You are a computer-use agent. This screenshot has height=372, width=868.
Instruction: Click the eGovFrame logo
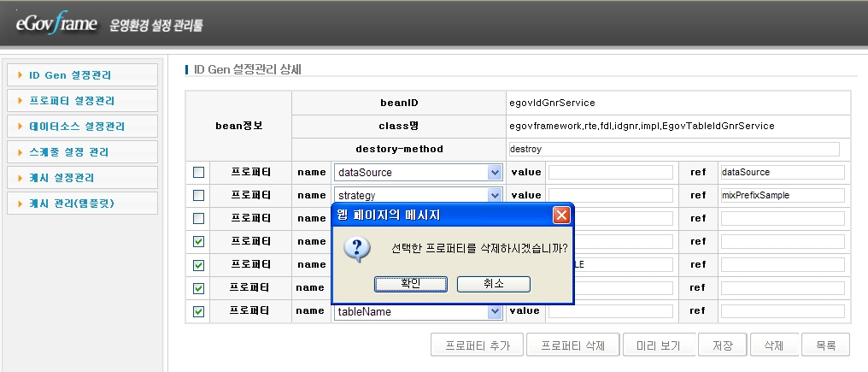coord(56,24)
